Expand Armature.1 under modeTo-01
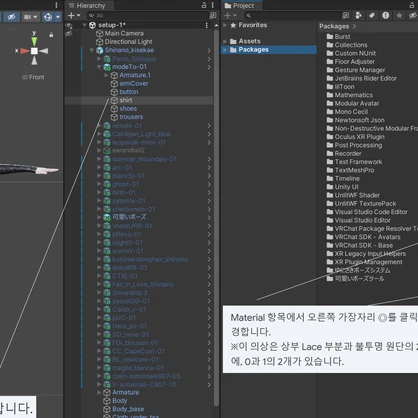418x418 pixels. 106,75
